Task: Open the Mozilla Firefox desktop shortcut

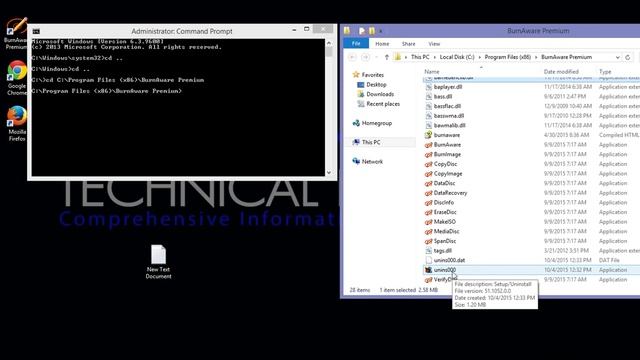Action: (x=17, y=124)
